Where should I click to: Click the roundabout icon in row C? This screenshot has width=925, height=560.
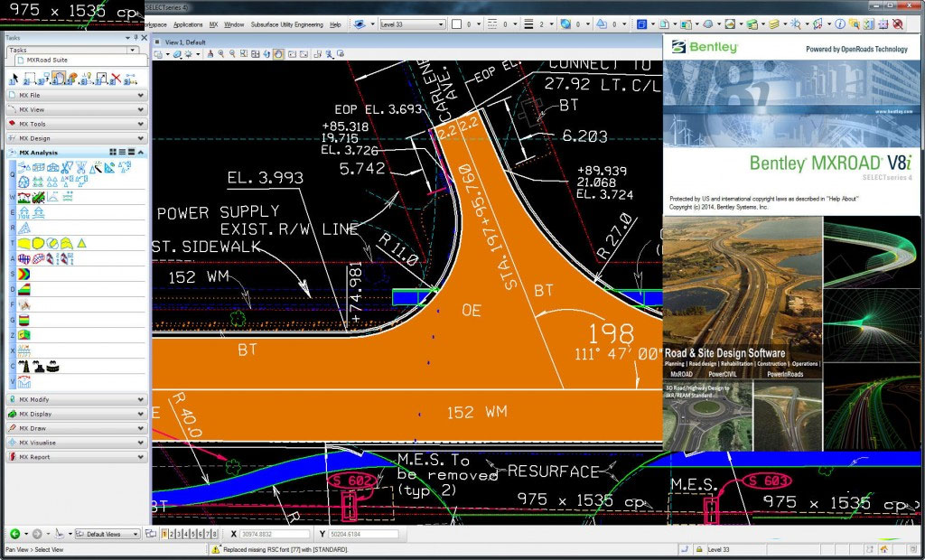click(x=52, y=367)
